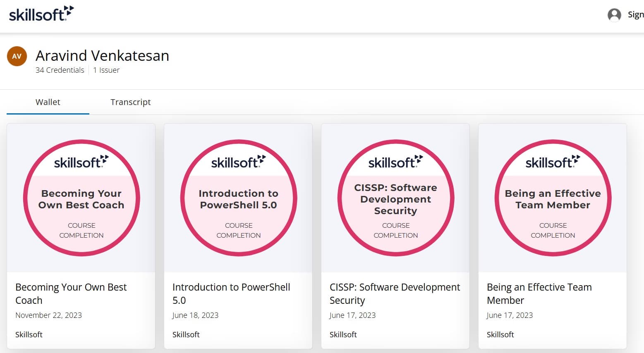644x353 pixels.
Task: Open CISSP: Software Development Security badge image
Action: click(396, 198)
